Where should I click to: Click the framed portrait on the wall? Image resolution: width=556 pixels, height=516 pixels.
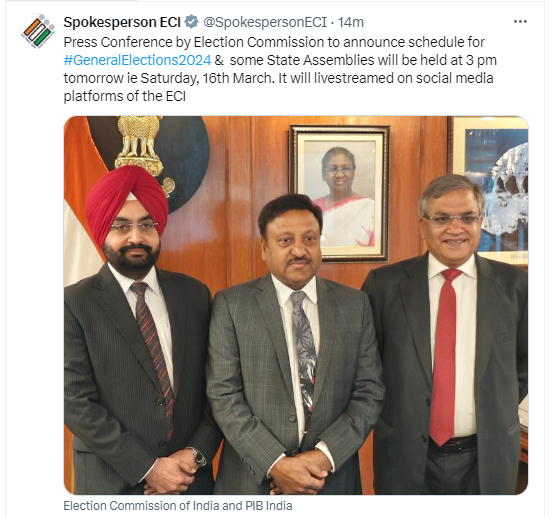tap(340, 193)
